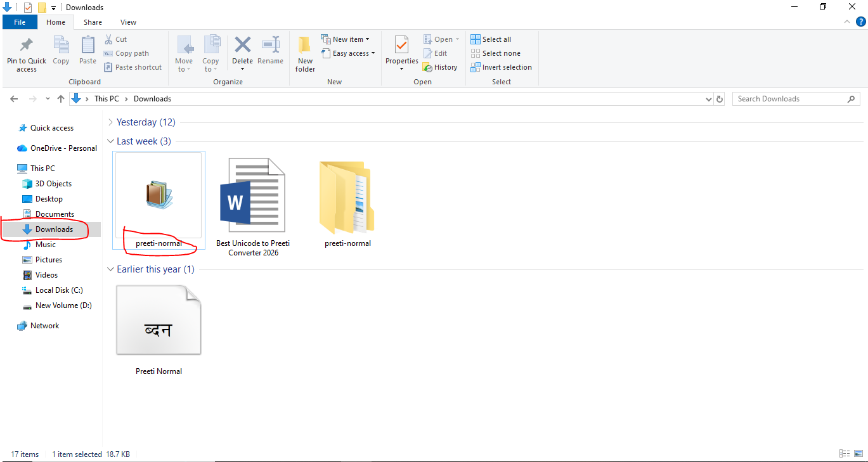Collapse the Last week (3) group
The image size is (868, 462).
coord(111,141)
